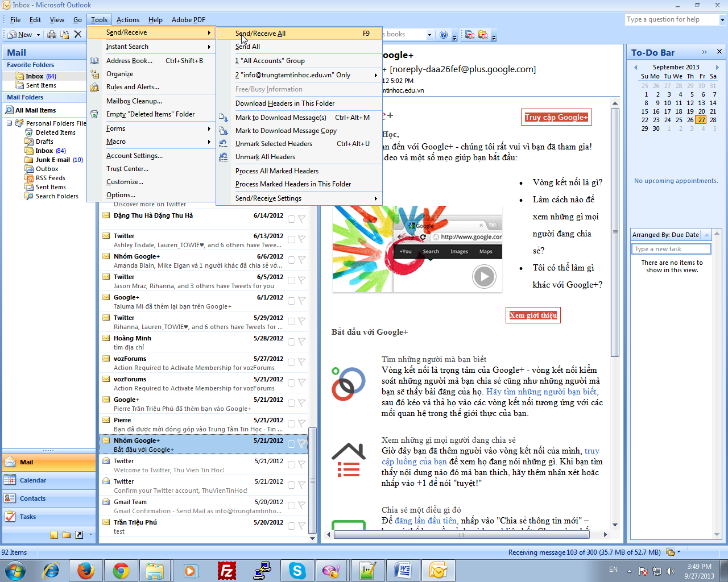This screenshot has width=728, height=582.
Task: Open Deleted Items folder in tree
Action: (x=55, y=132)
